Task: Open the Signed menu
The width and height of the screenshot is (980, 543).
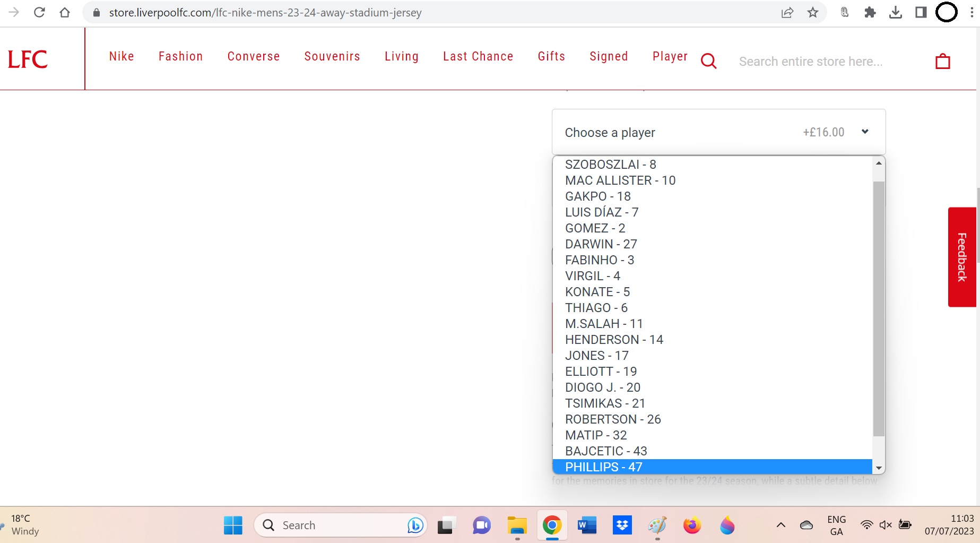Action: [x=609, y=56]
